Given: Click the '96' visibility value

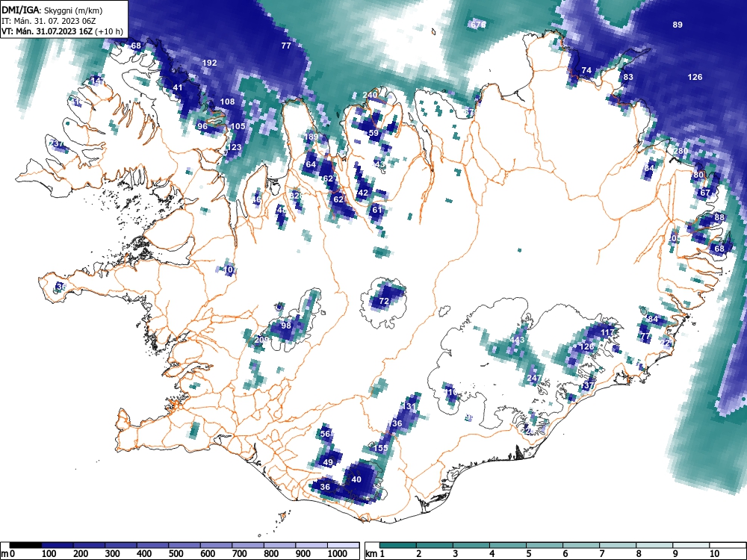Looking at the screenshot, I should (202, 126).
